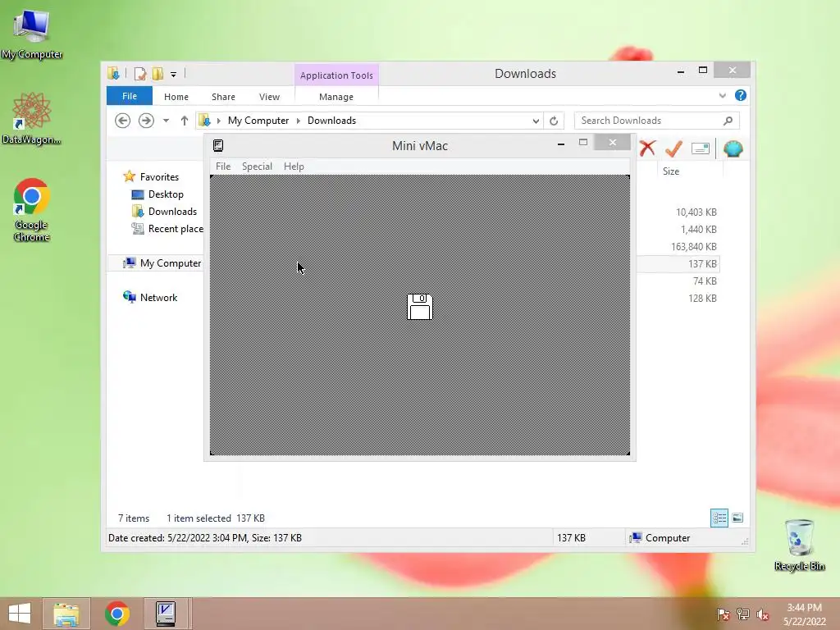The image size is (840, 630).
Task: Go forward in Explorer navigation
Action: [x=146, y=121]
